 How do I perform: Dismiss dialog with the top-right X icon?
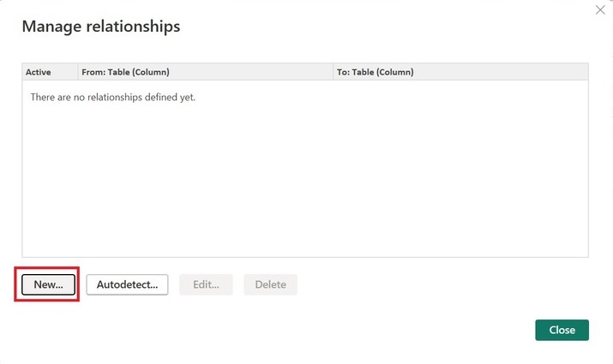[600, 9]
